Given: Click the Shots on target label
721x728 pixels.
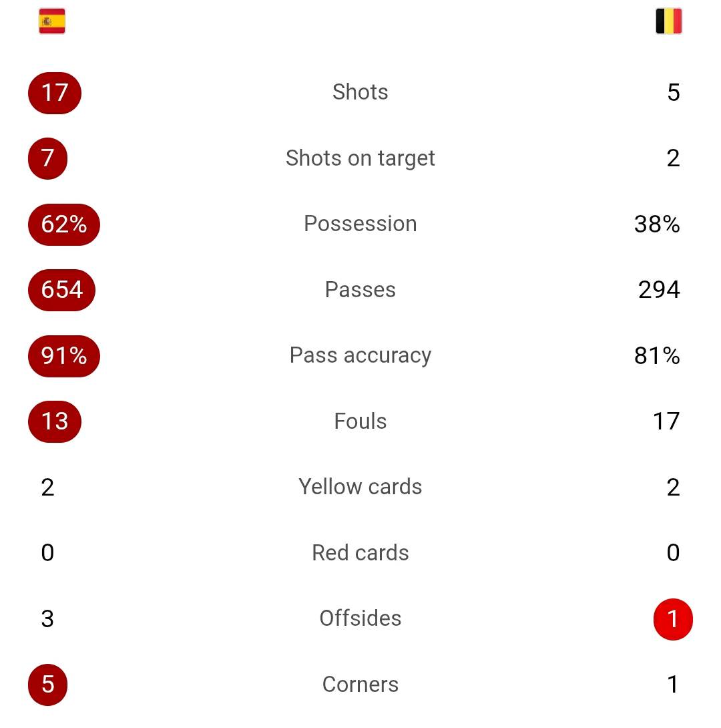Looking at the screenshot, I should pos(360,158).
